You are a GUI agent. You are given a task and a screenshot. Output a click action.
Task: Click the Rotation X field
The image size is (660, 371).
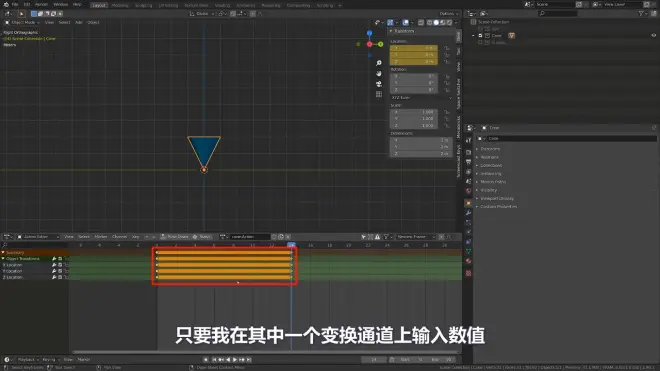click(x=414, y=76)
